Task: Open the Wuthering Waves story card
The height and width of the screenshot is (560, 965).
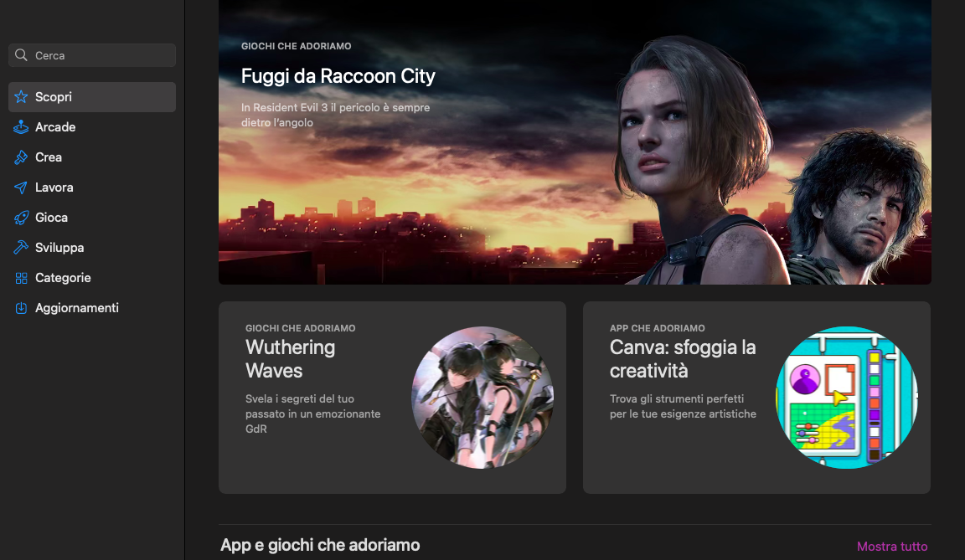Action: click(392, 397)
